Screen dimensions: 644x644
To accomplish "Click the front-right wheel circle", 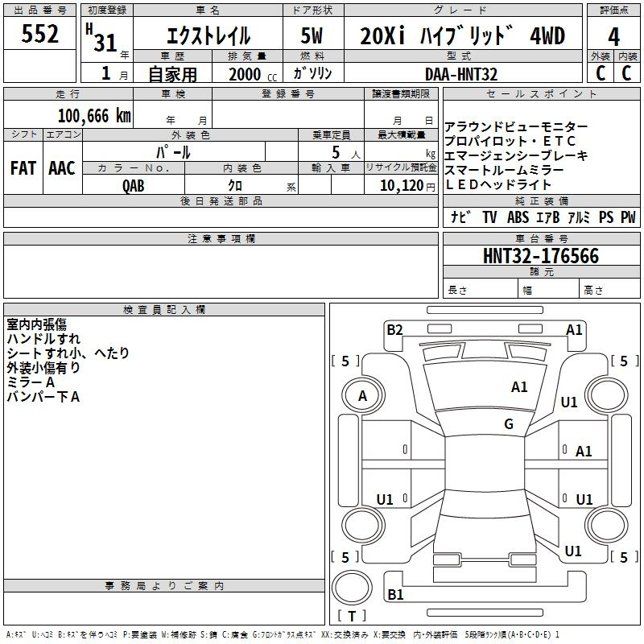I will [x=606, y=395].
